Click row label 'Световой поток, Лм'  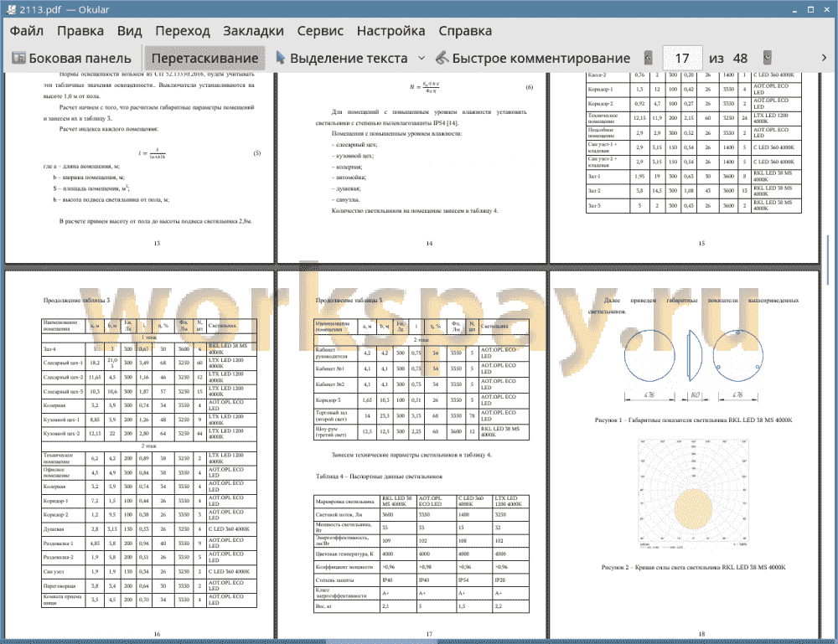coord(339,515)
